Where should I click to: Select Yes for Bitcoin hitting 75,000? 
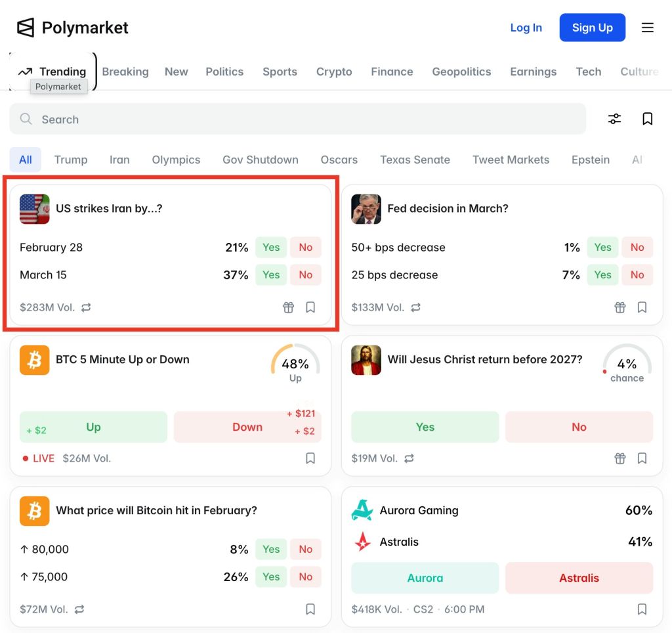(271, 577)
